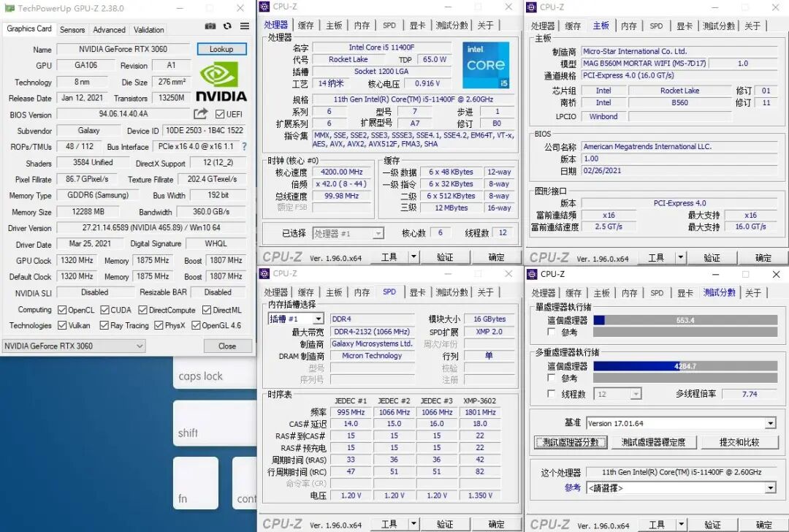Open the 显卡 tab in the mainboard window
The image size is (789, 532).
685,26
